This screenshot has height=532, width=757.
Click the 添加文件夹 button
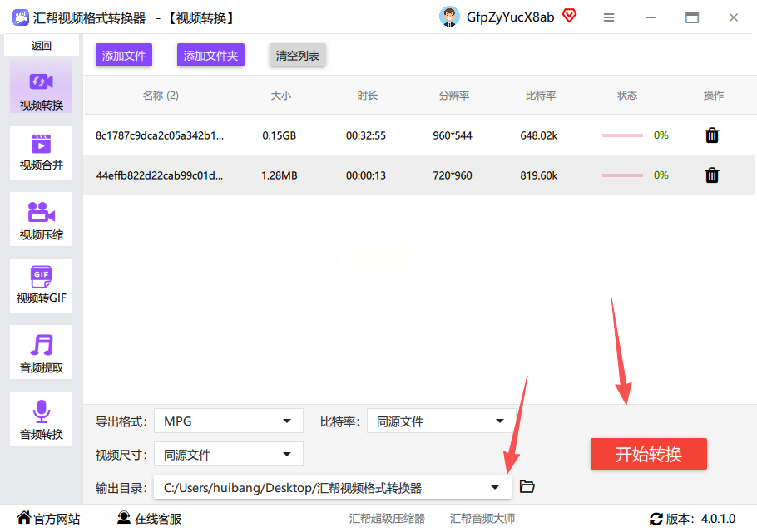click(210, 56)
